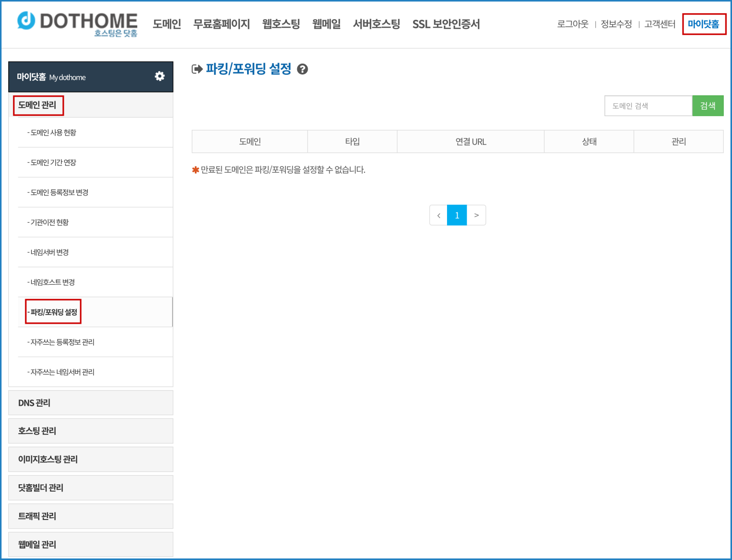Click the 마이닷홈 button
This screenshot has height=560, width=732.
tap(704, 24)
